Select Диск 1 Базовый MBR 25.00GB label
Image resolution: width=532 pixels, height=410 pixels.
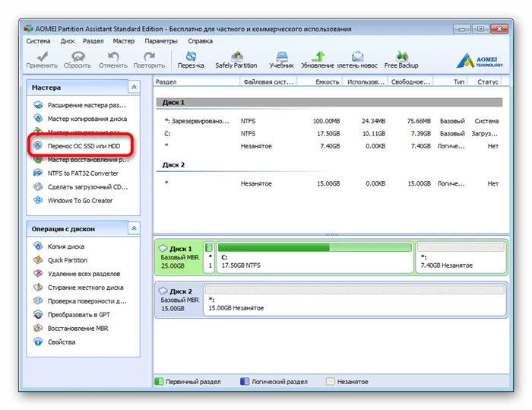click(x=179, y=257)
